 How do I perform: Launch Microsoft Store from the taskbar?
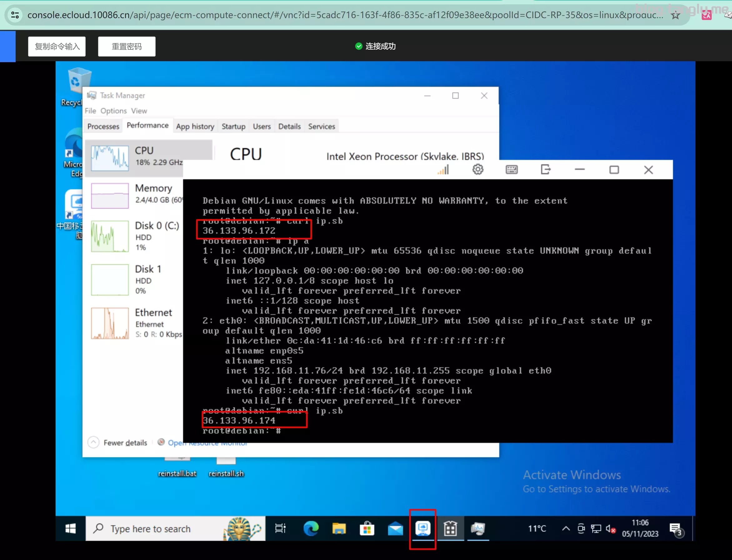pyautogui.click(x=367, y=528)
